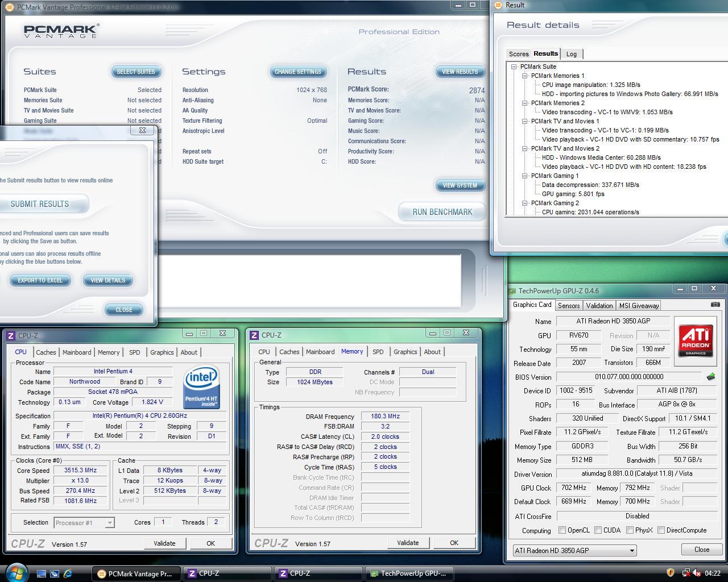This screenshot has width=728, height=582.
Task: Click the PCMark Vantage logo
Action: [61, 31]
